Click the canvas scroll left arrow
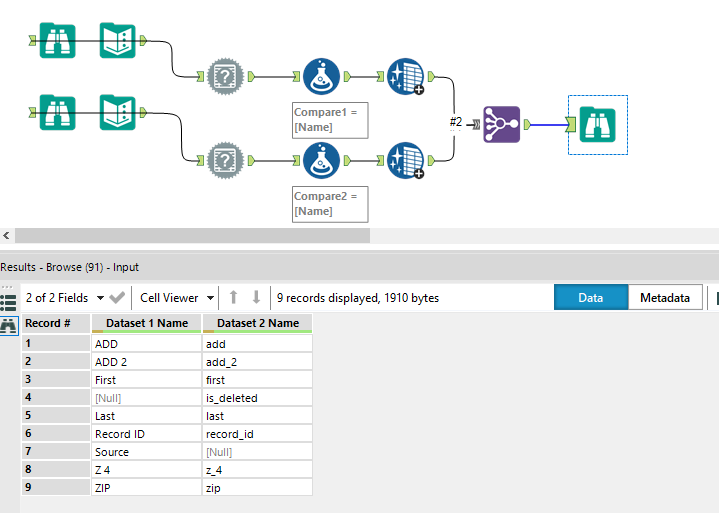Viewport: 719px width, 513px height. pyautogui.click(x=6, y=236)
